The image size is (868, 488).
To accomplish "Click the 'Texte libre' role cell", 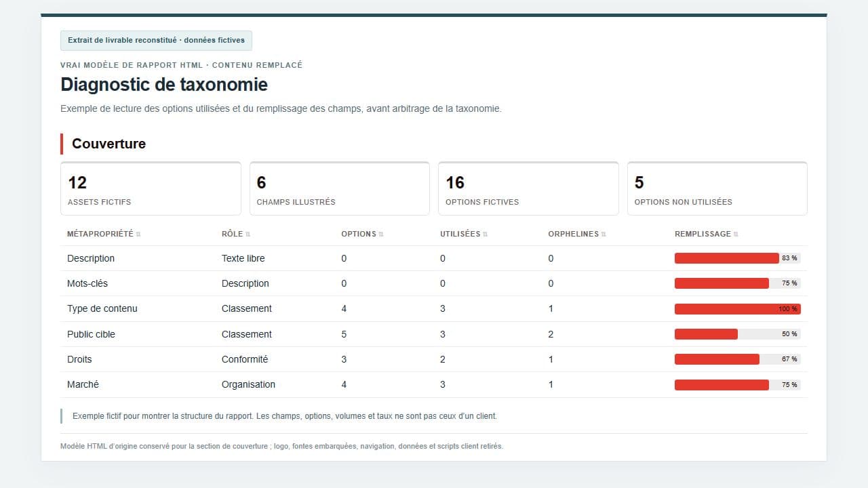I will click(x=243, y=258).
